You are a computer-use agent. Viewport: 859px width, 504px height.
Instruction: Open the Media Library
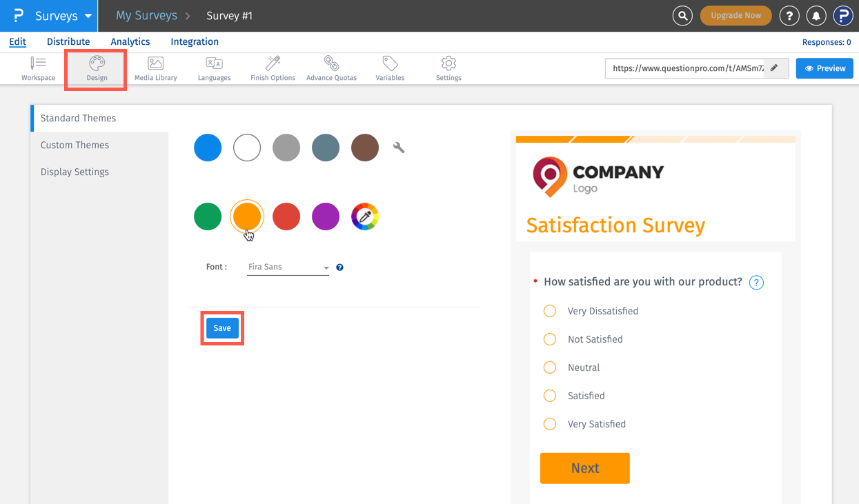(x=155, y=68)
